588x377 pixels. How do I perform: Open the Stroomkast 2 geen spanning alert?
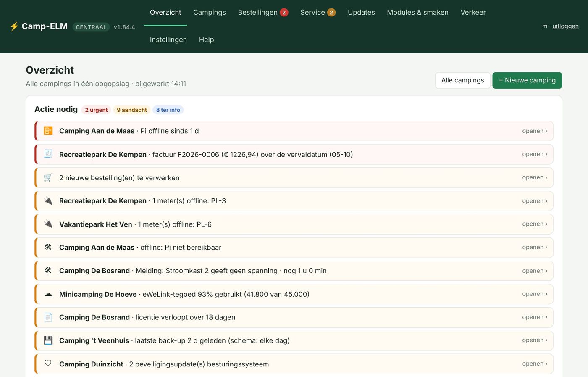tap(294, 271)
